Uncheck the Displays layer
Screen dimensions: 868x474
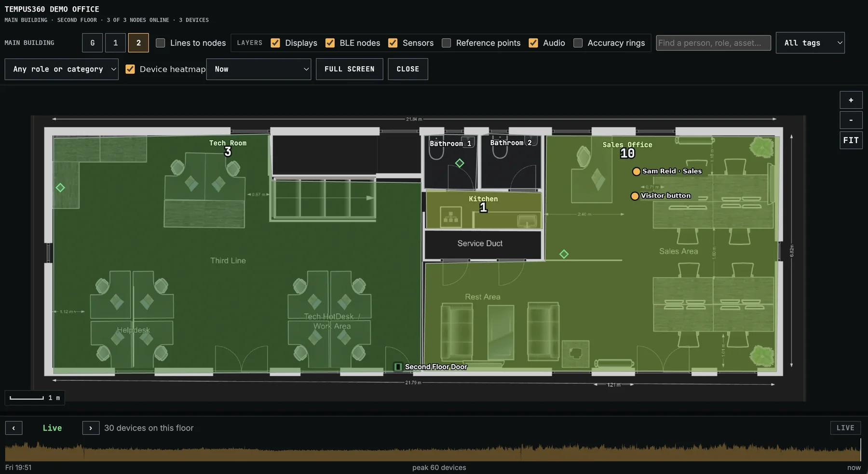(x=275, y=43)
